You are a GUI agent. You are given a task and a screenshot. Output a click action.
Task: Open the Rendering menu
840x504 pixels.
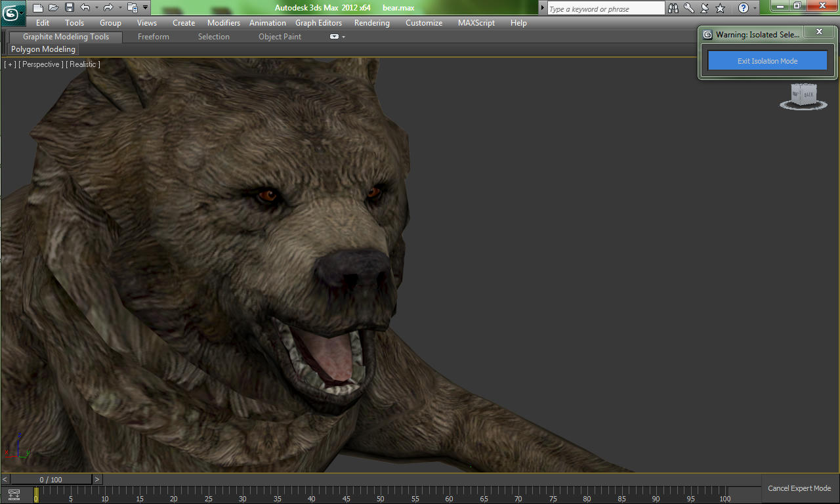[372, 23]
